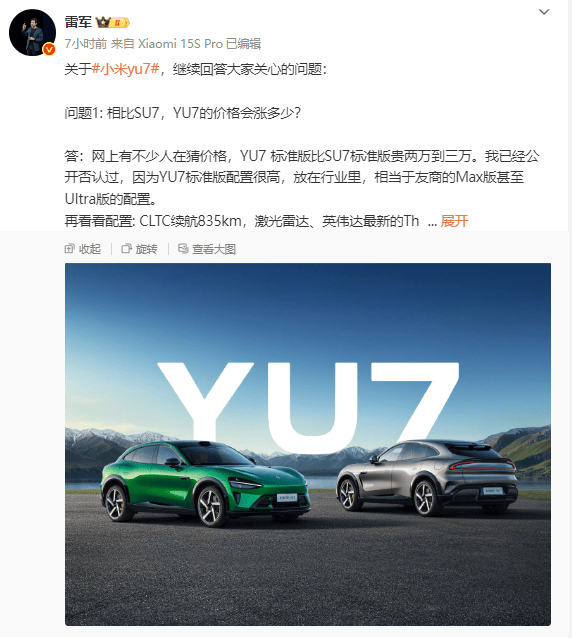
Task: Click Lei Jun's profile avatar
Action: pos(33,33)
